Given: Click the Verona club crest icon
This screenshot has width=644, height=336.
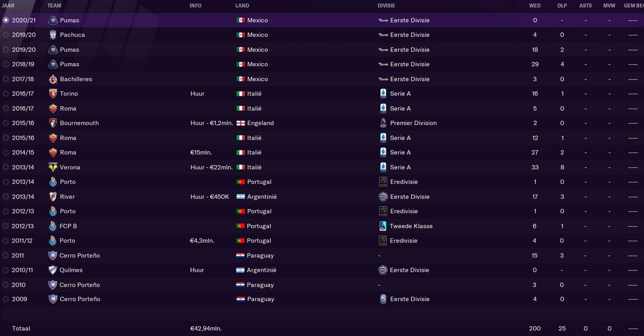Looking at the screenshot, I should 53,167.
